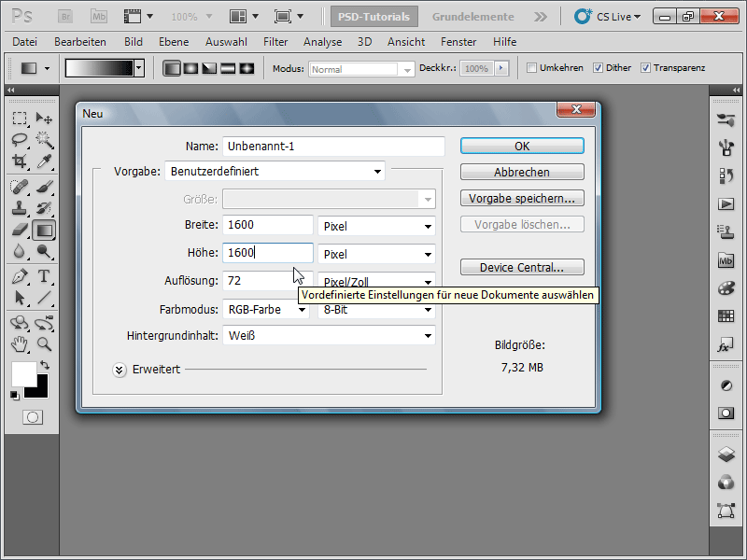The image size is (747, 560).
Task: Toggle the Transparenz checkbox
Action: coord(645,68)
